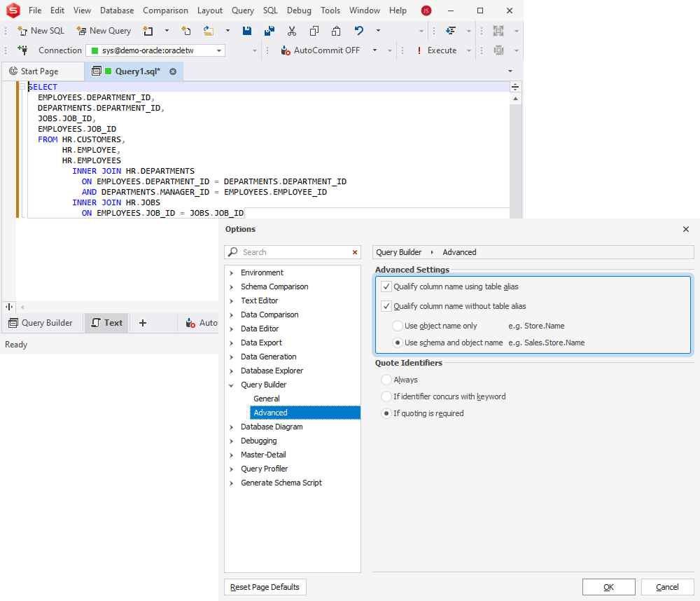The height and width of the screenshot is (601, 700).
Task: Open a New SQL document
Action: tap(41, 31)
